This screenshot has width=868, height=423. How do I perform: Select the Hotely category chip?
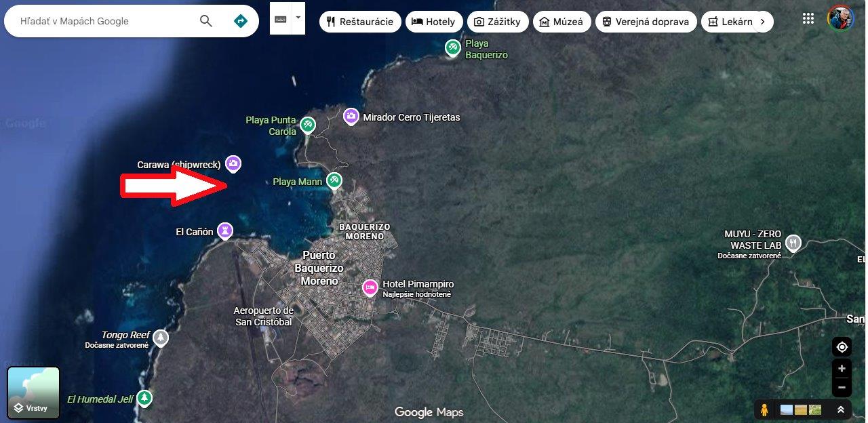pos(434,22)
